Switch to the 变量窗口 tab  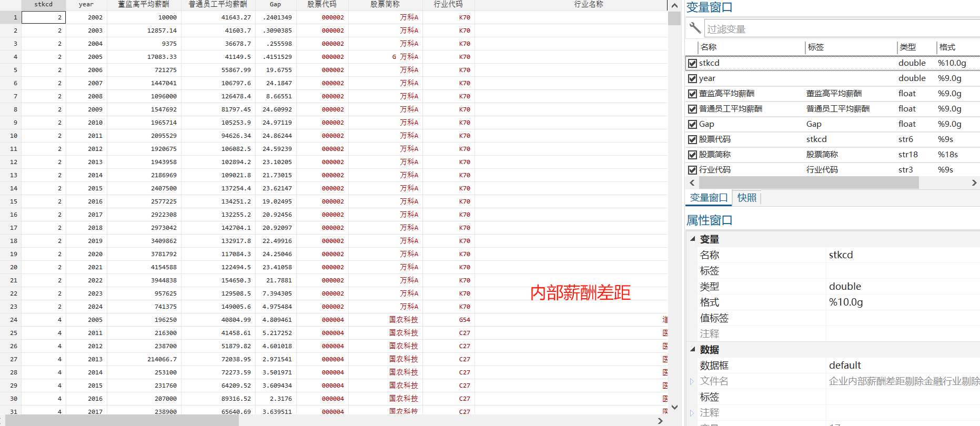pos(709,198)
